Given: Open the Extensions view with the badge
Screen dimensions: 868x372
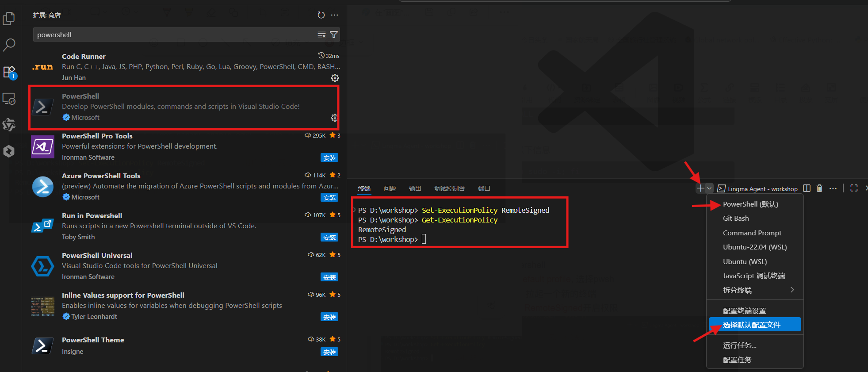Looking at the screenshot, I should 9,72.
